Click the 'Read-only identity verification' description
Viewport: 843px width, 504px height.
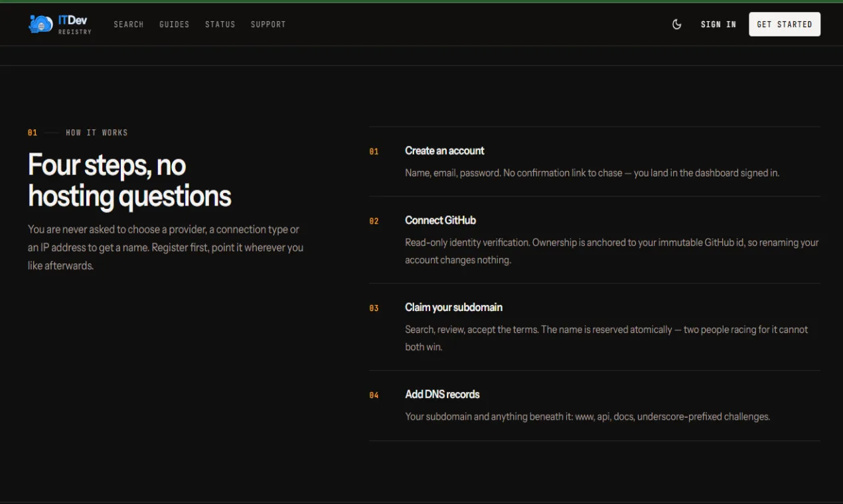pos(612,251)
